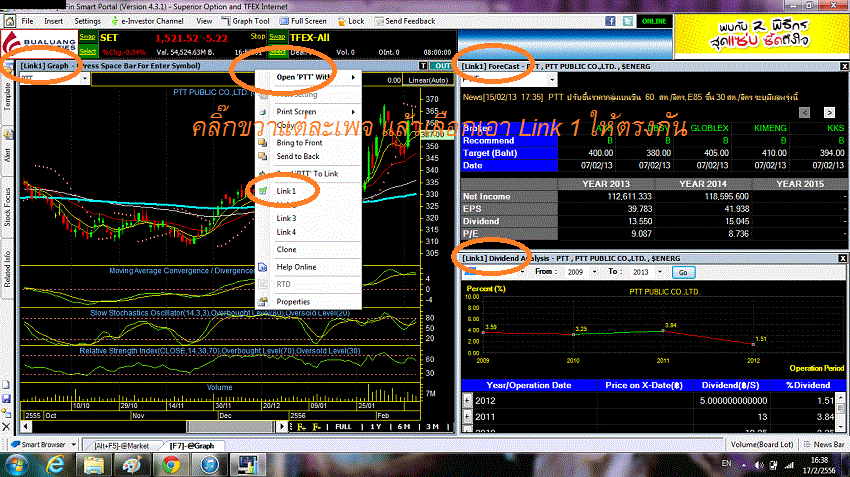Switch to Full Screen mode
This screenshot has height=477, width=850.
click(x=303, y=21)
